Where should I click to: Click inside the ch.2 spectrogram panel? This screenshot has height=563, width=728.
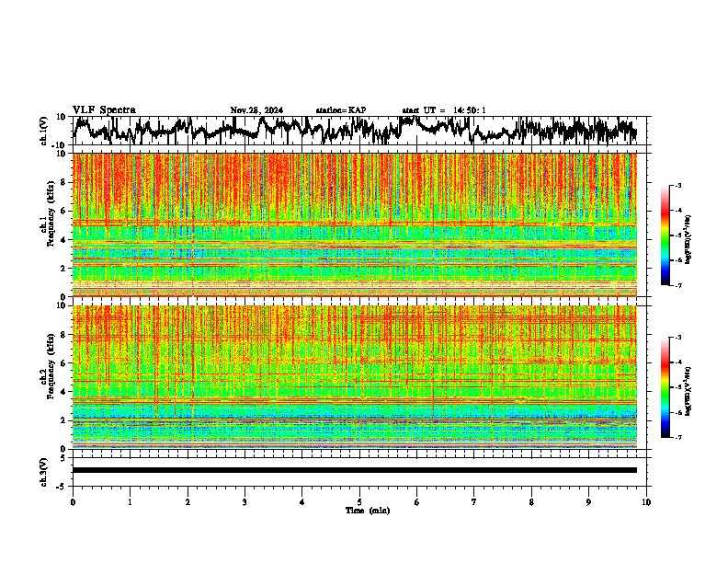click(x=355, y=377)
